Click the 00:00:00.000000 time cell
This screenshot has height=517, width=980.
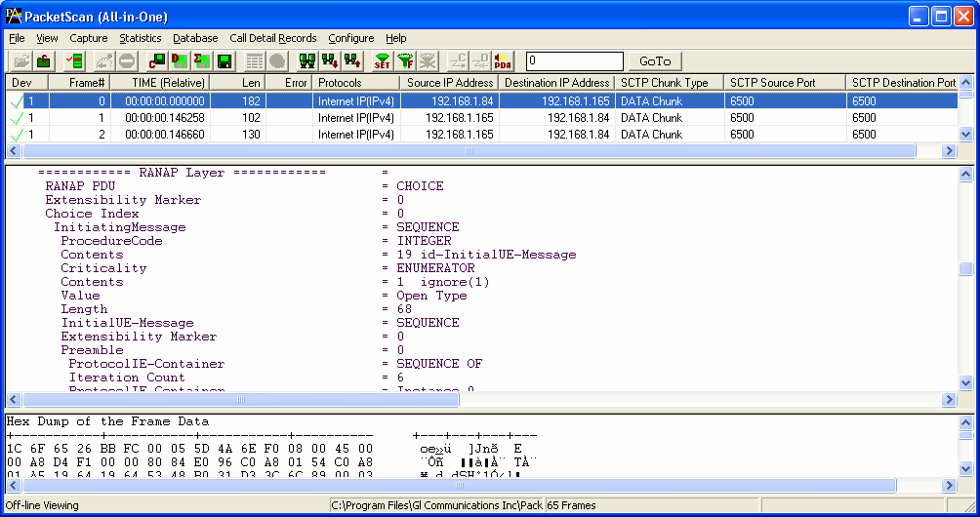pos(161,101)
